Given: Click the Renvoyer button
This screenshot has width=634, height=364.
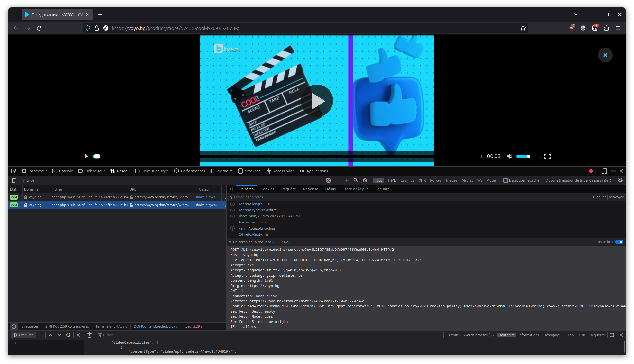Looking at the screenshot, I should (x=616, y=197).
